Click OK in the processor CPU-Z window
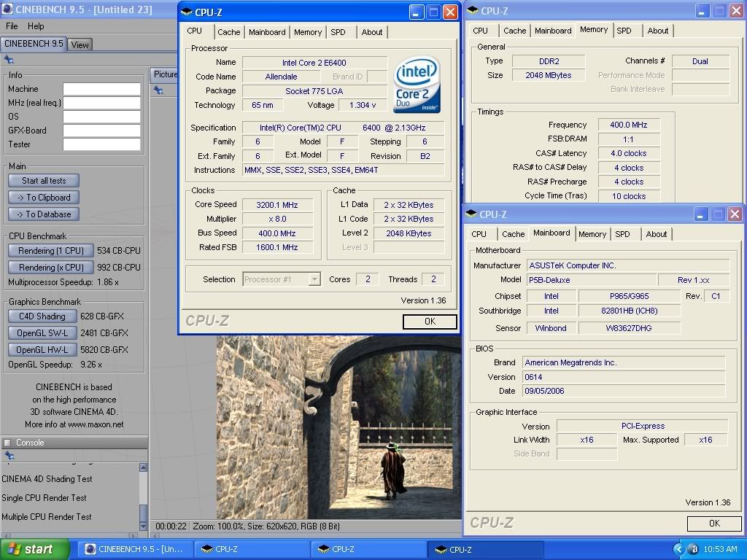This screenshot has width=747, height=560. 430,322
